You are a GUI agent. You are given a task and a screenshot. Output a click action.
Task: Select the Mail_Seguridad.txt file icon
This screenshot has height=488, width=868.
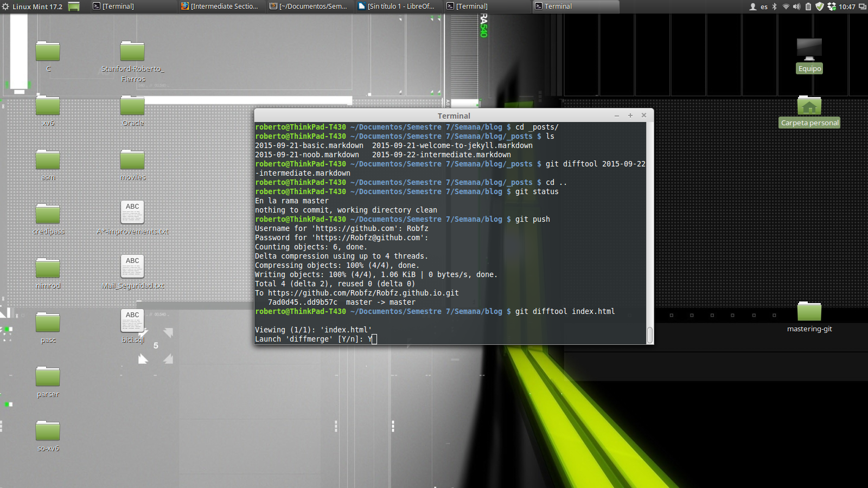click(132, 266)
